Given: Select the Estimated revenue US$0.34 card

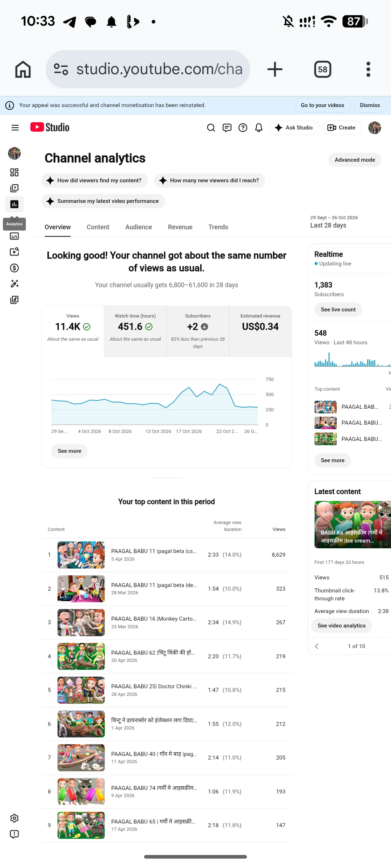Looking at the screenshot, I should tap(260, 331).
